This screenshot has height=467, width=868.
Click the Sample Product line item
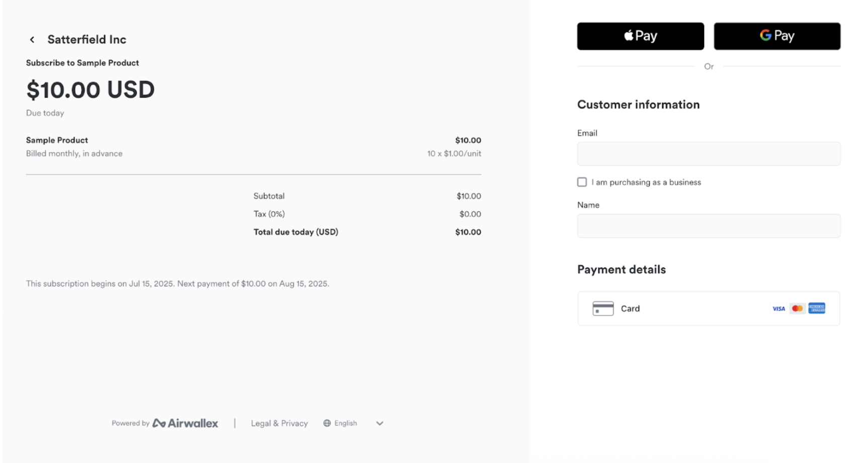[57, 140]
